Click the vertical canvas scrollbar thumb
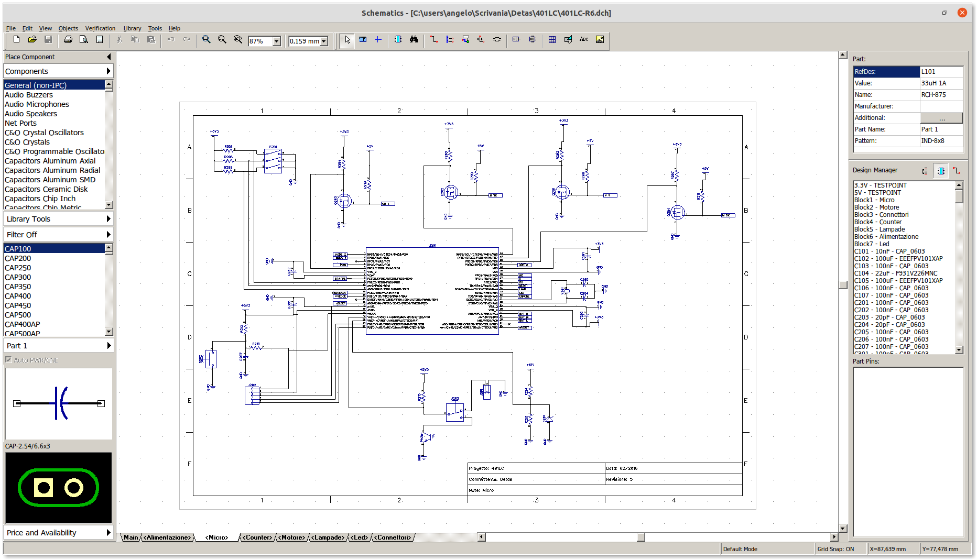 pyautogui.click(x=843, y=285)
